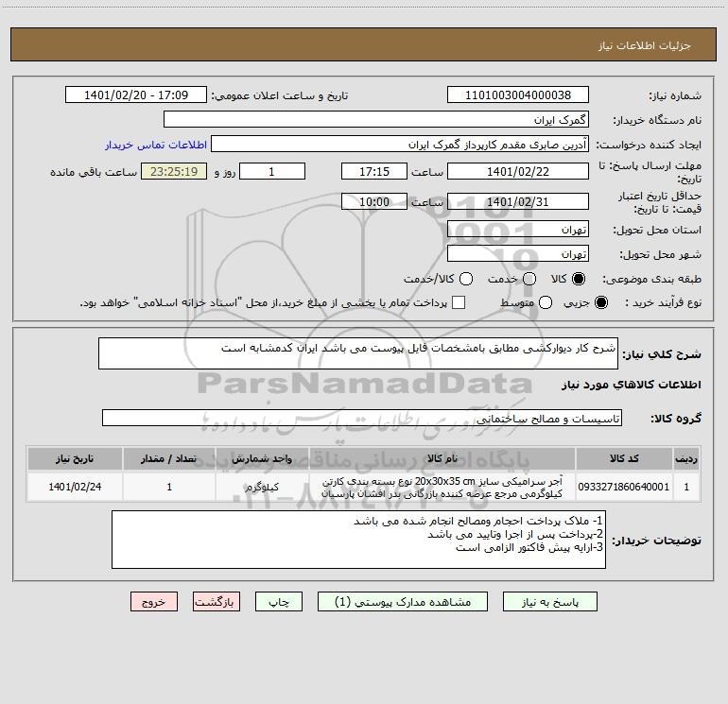Screen dimensions: 728x704
Task: Open مشاهده مدارک پیوستی (1) button
Action: pos(403,602)
